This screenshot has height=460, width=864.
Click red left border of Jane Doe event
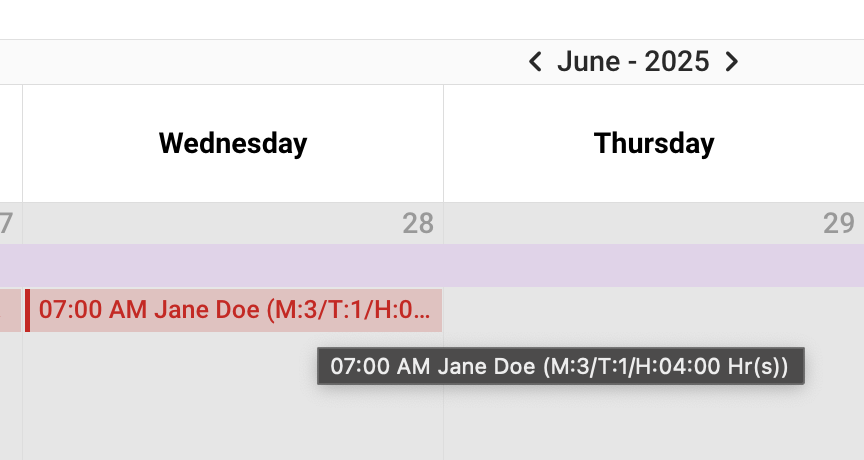click(x=27, y=310)
